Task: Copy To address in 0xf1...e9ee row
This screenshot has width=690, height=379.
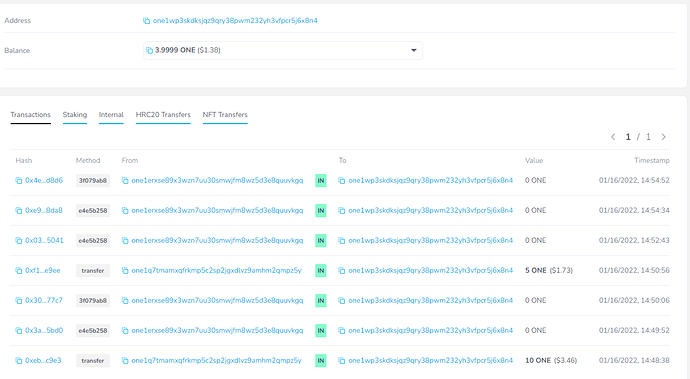Action: coord(341,270)
